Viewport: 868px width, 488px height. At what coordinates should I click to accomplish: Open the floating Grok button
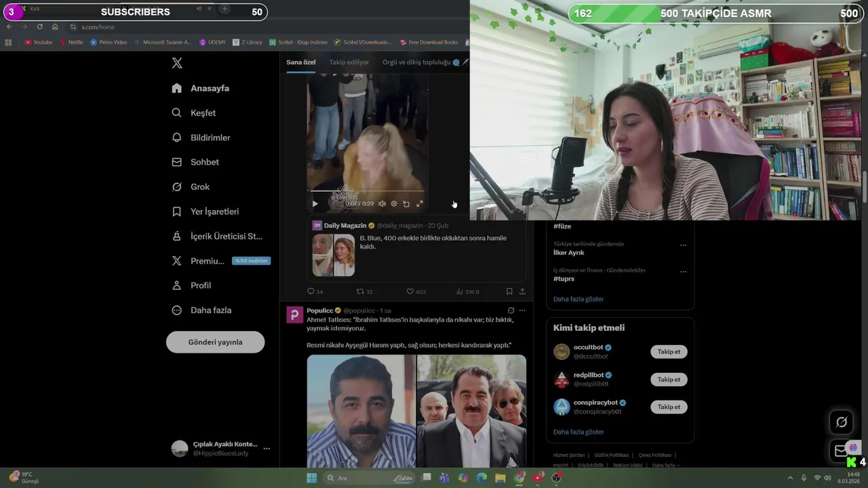[842, 422]
